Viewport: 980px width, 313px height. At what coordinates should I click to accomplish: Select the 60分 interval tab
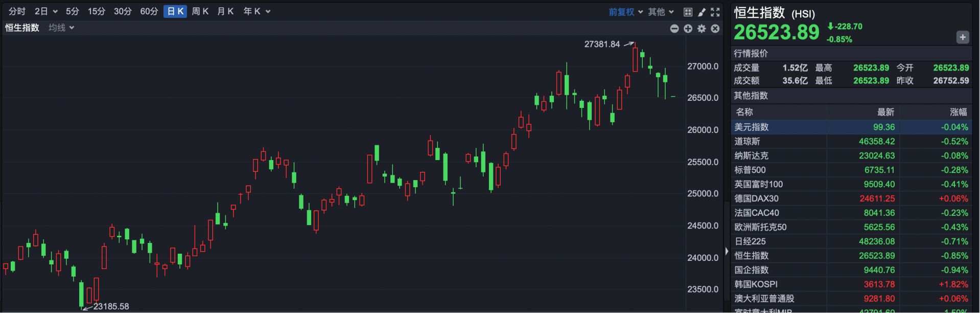[x=149, y=11]
